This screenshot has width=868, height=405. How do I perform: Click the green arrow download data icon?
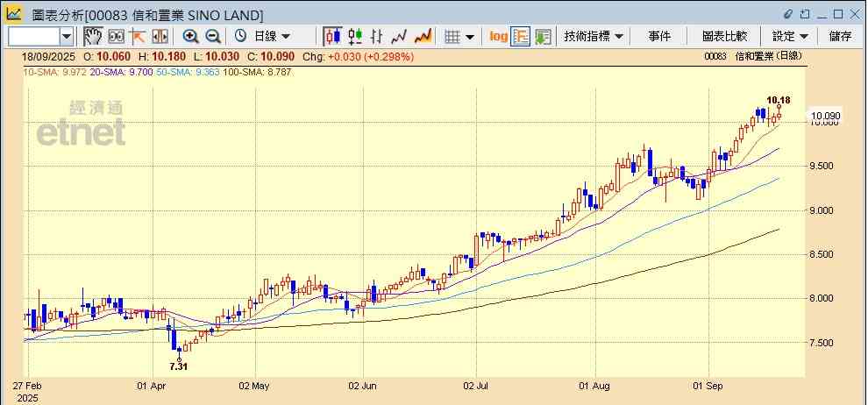click(x=543, y=37)
